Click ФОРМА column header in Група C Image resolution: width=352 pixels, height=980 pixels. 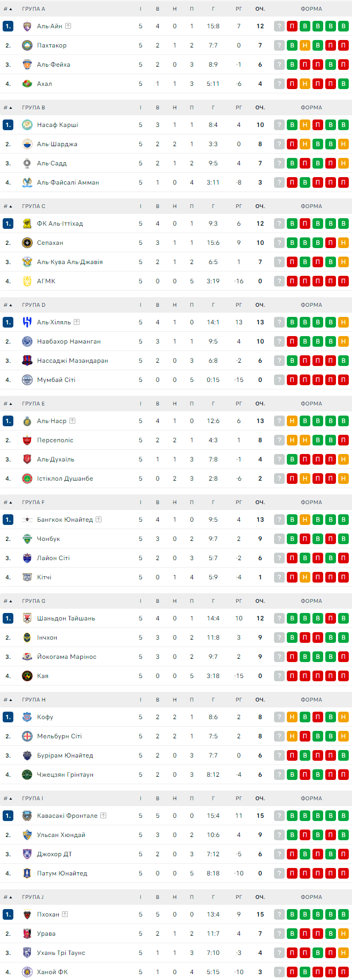point(311,206)
